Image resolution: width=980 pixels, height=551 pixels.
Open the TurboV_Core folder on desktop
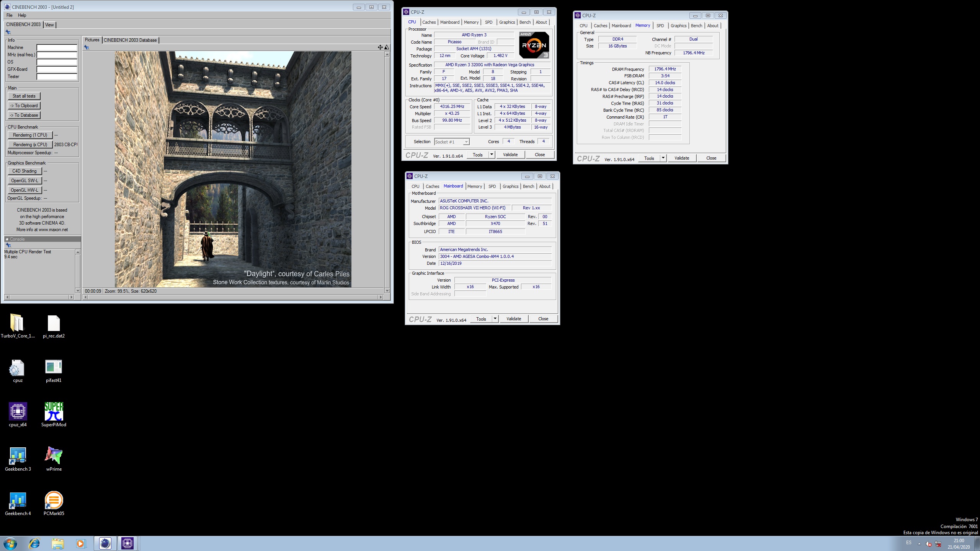[x=17, y=326]
